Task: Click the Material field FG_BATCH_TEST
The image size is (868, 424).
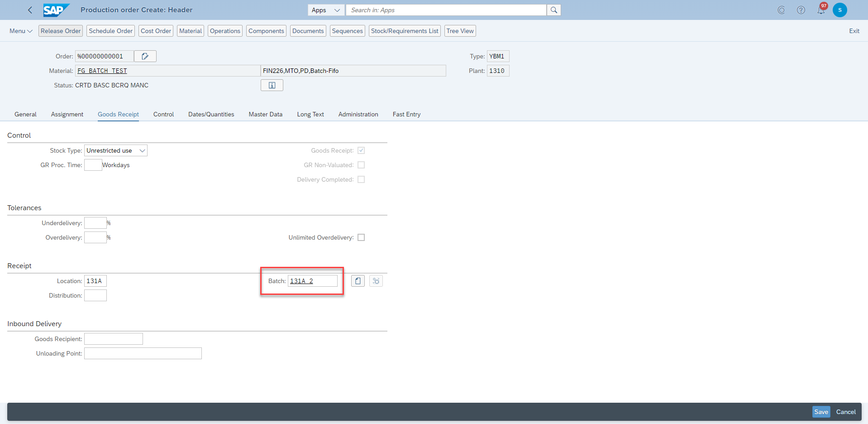Action: coord(167,71)
